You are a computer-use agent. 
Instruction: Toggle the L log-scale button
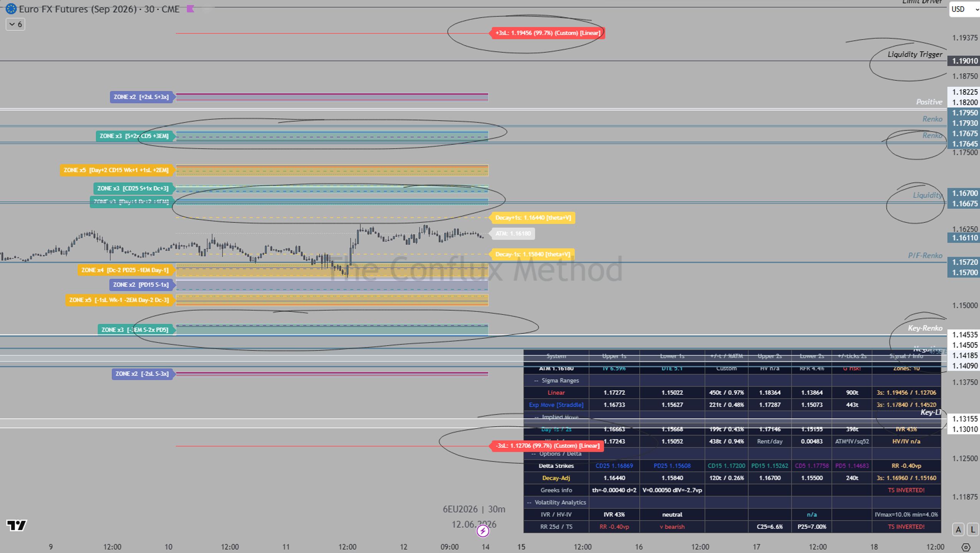pyautogui.click(x=973, y=530)
